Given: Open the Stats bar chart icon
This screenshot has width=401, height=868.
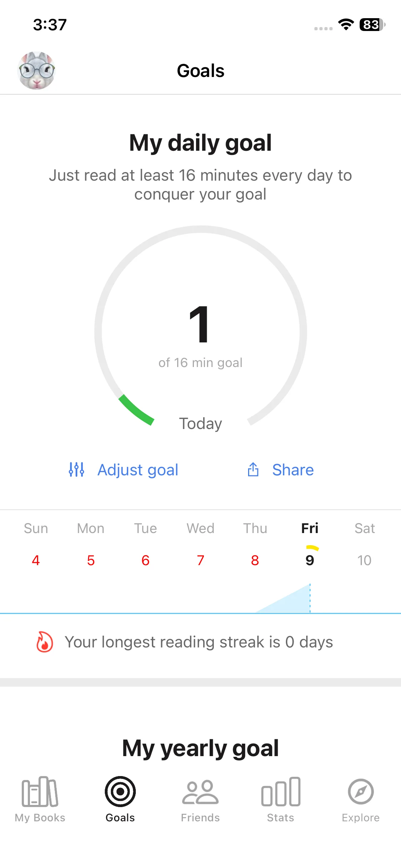Looking at the screenshot, I should click(x=281, y=792).
